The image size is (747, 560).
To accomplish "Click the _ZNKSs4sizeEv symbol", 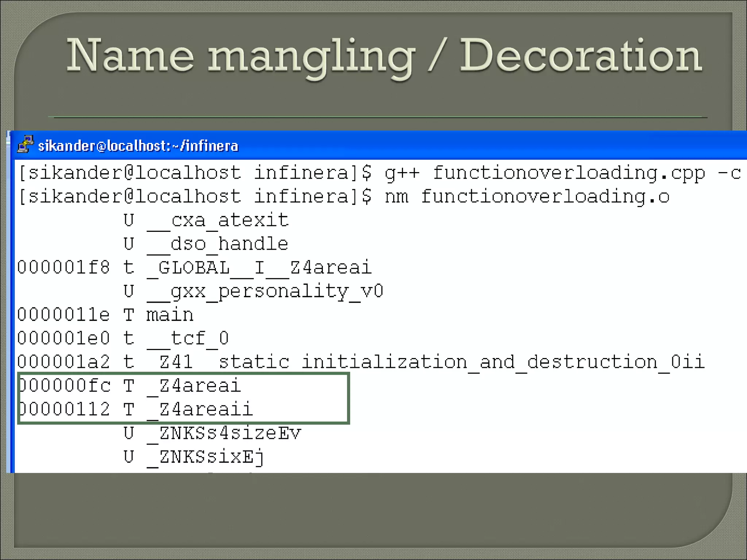I will click(224, 433).
